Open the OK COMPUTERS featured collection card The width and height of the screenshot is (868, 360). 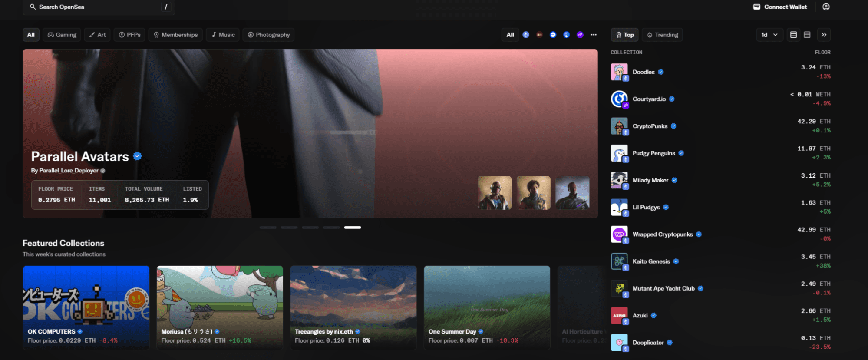(86, 307)
